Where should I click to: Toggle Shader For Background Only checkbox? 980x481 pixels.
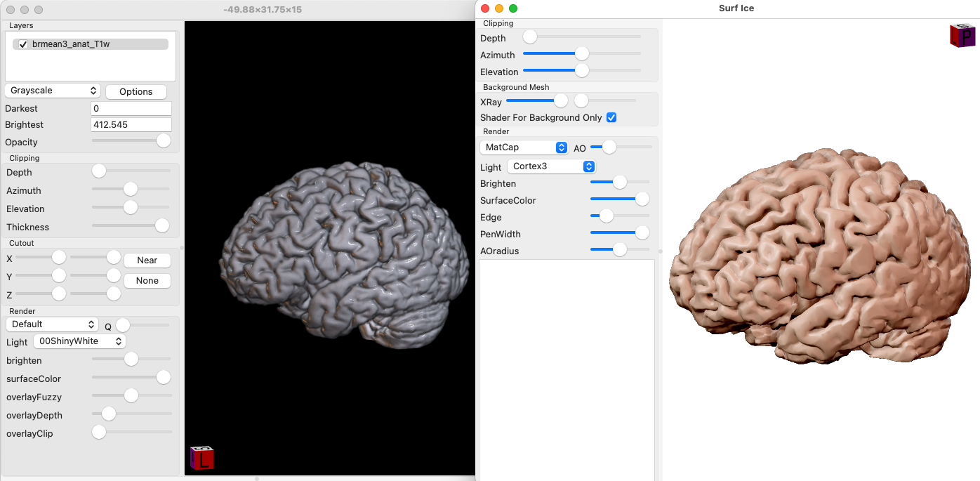pos(611,117)
